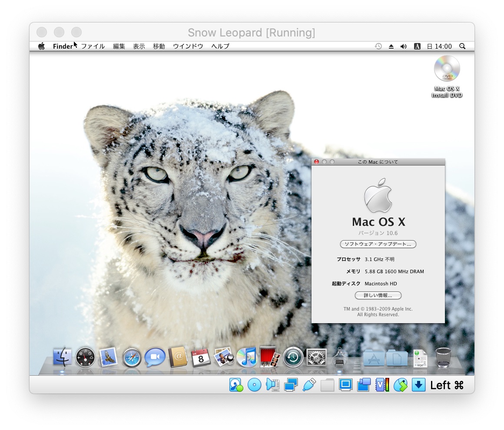Open Mail stamp icon in Dock
The height and width of the screenshot is (430, 504).
108,357
